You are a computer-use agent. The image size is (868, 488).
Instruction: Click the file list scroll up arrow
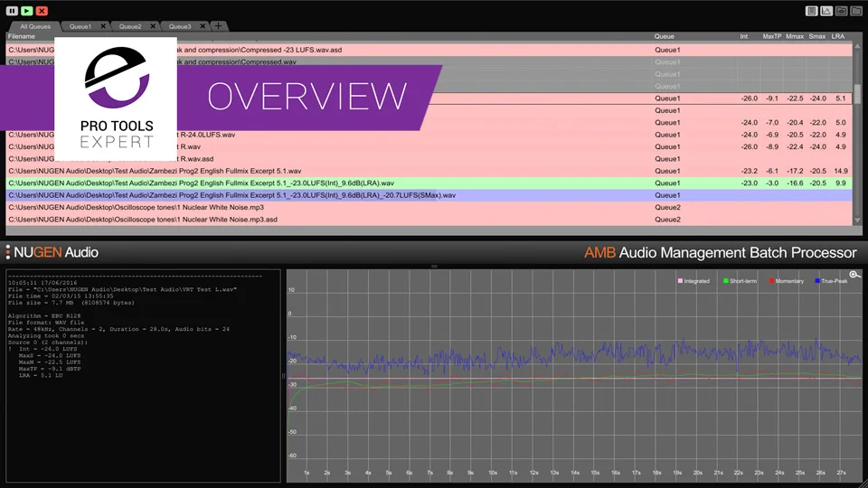tap(857, 46)
